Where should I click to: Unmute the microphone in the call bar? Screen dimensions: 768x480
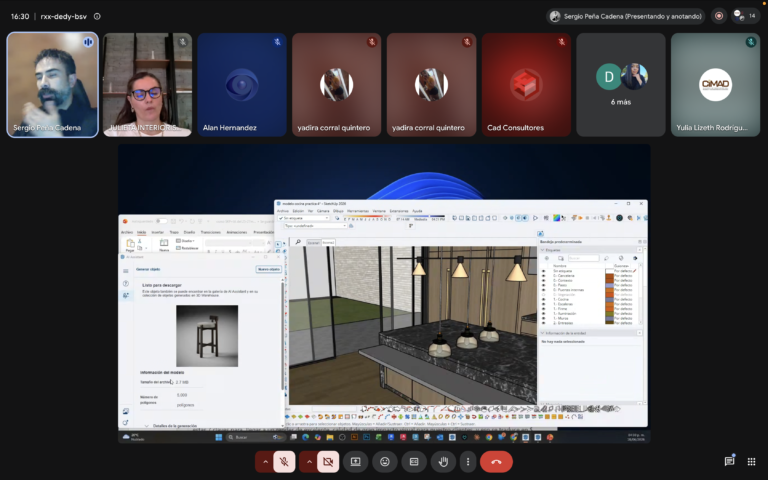pos(284,462)
